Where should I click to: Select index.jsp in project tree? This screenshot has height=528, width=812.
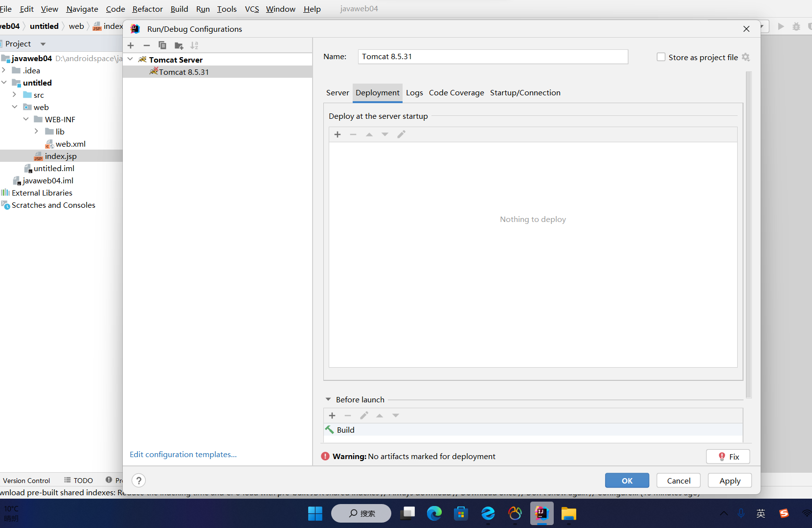pyautogui.click(x=55, y=156)
